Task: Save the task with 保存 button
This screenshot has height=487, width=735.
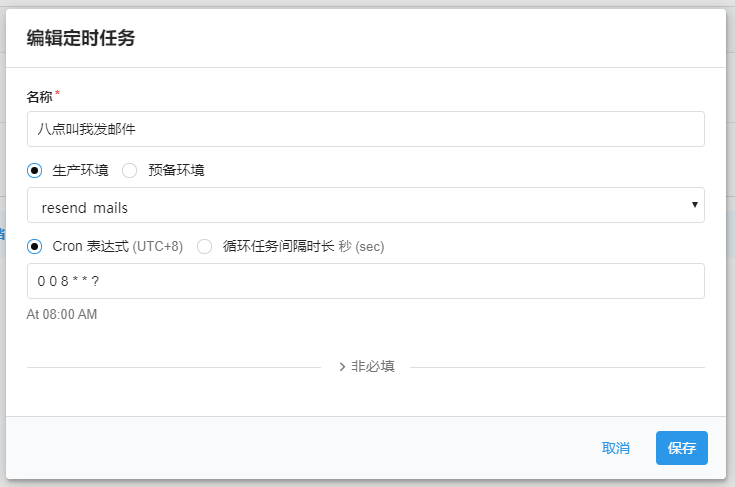Action: click(x=681, y=448)
